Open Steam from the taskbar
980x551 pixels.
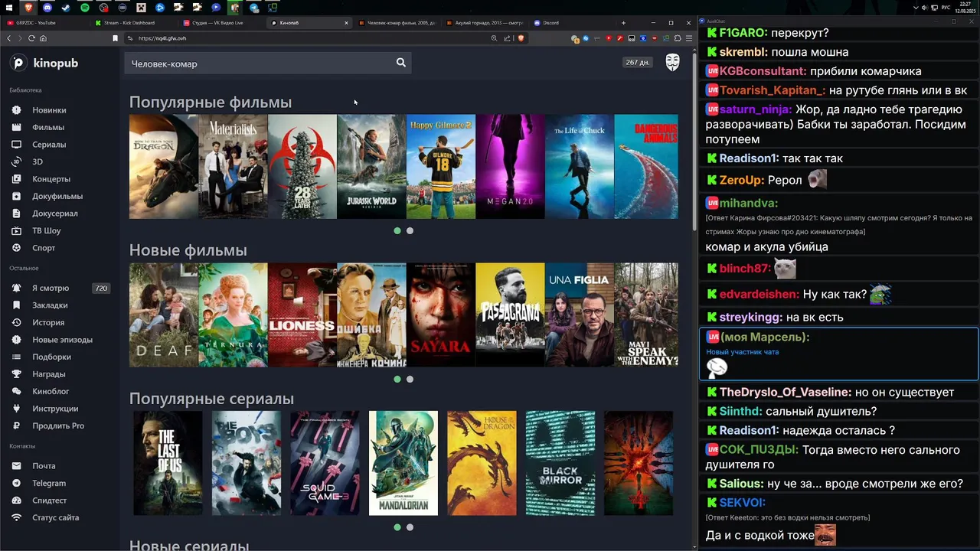tap(65, 8)
